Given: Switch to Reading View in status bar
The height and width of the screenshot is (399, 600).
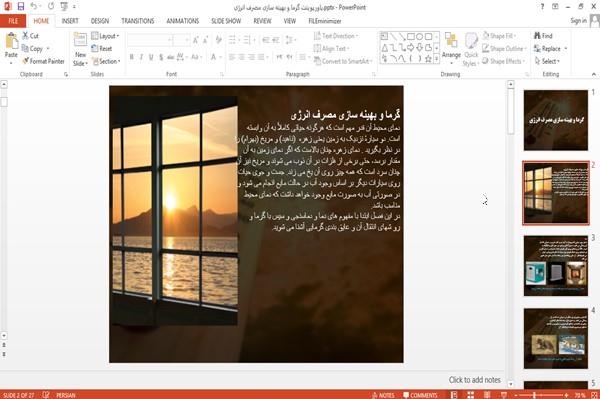Looking at the screenshot, I should click(x=487, y=395).
